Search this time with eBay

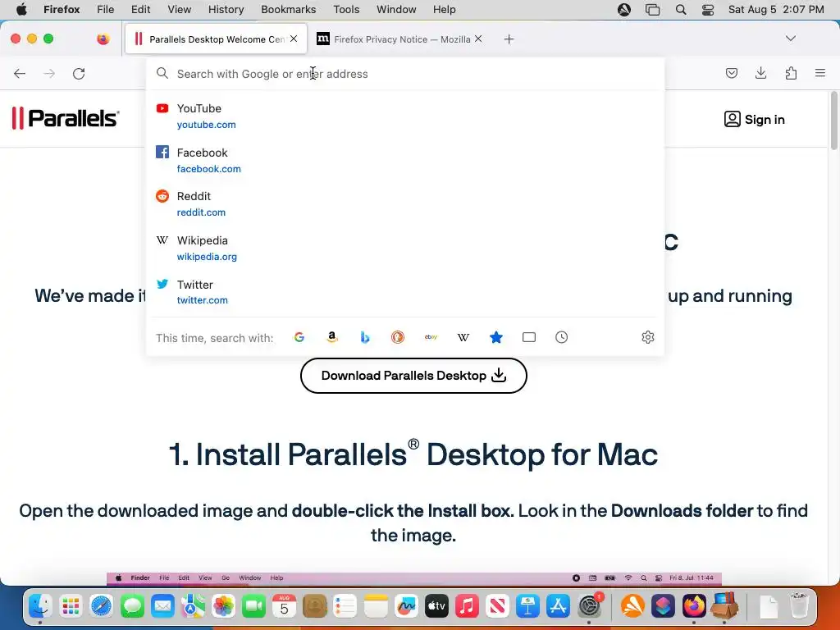pos(431,337)
